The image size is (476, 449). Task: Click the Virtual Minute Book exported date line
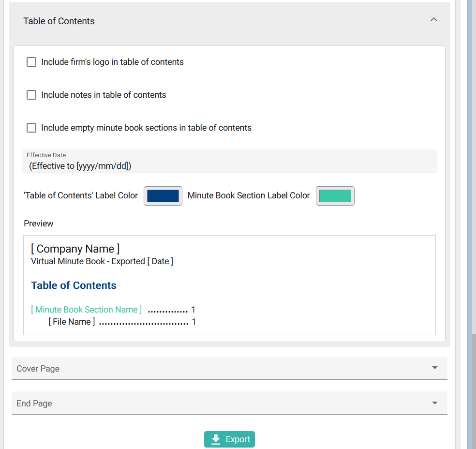102,261
